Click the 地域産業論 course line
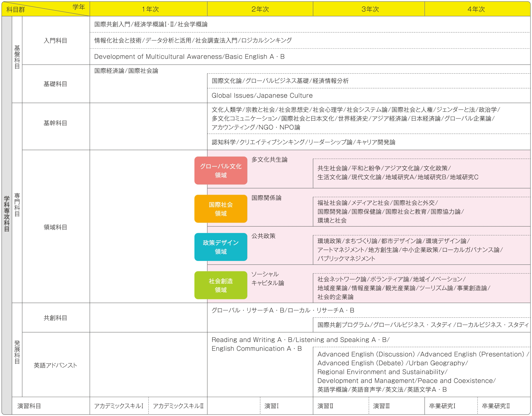Viewport: 532px width, 416px height. (x=404, y=288)
